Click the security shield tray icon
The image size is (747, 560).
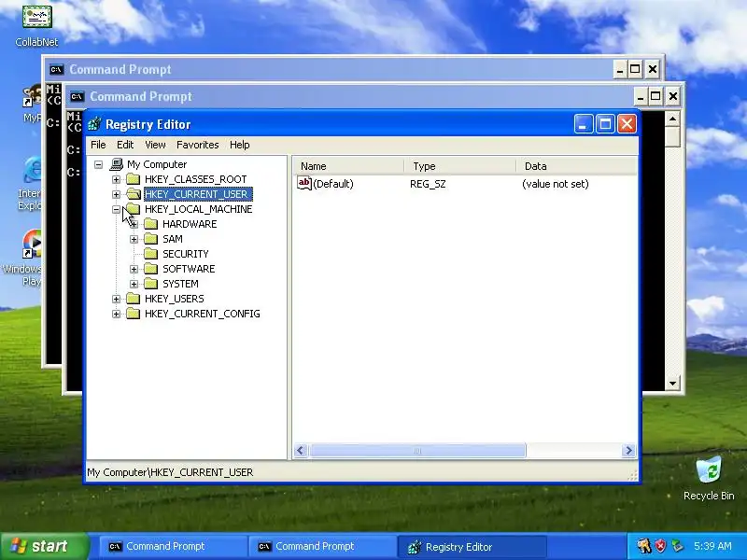point(661,546)
